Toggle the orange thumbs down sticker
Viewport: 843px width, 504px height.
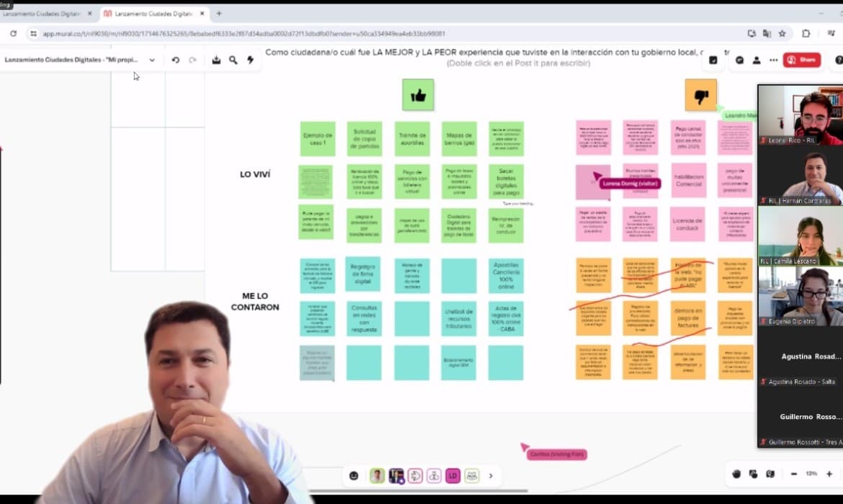(x=700, y=95)
